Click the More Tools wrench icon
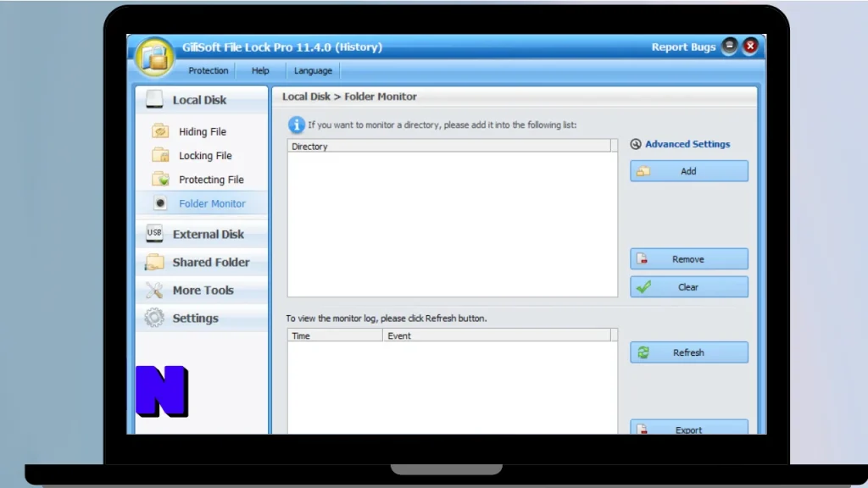This screenshot has height=488, width=868. pos(154,290)
